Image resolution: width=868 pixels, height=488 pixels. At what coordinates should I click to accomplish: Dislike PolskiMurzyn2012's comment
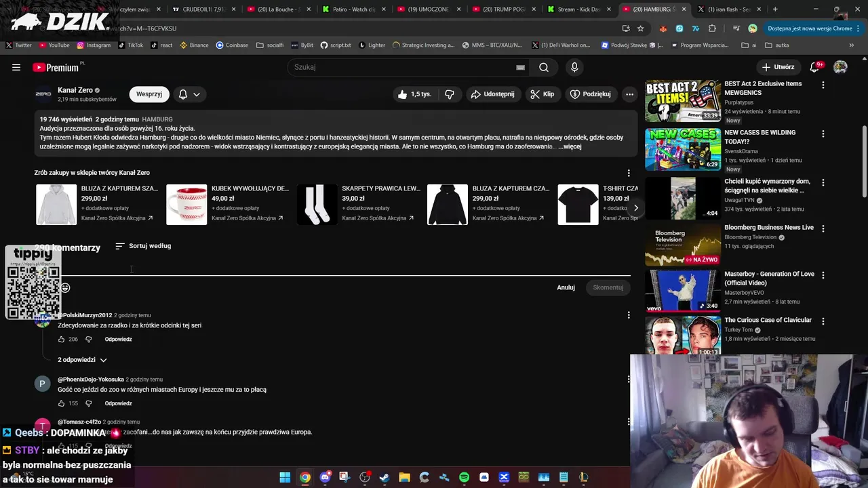pyautogui.click(x=88, y=339)
